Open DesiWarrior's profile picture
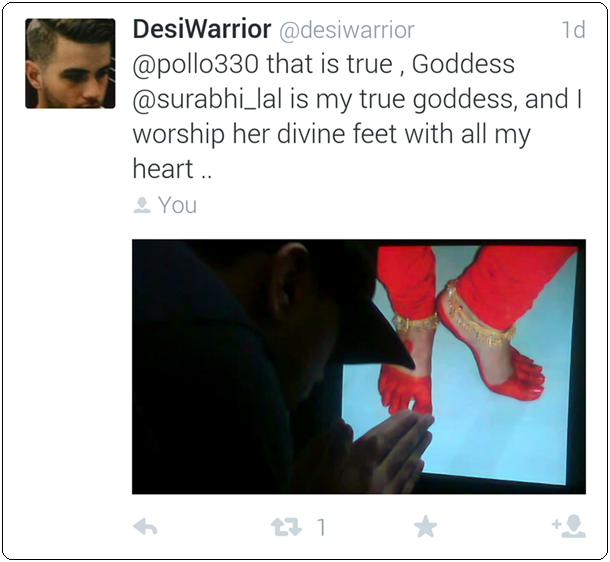The height and width of the screenshot is (562, 610). 70,63
